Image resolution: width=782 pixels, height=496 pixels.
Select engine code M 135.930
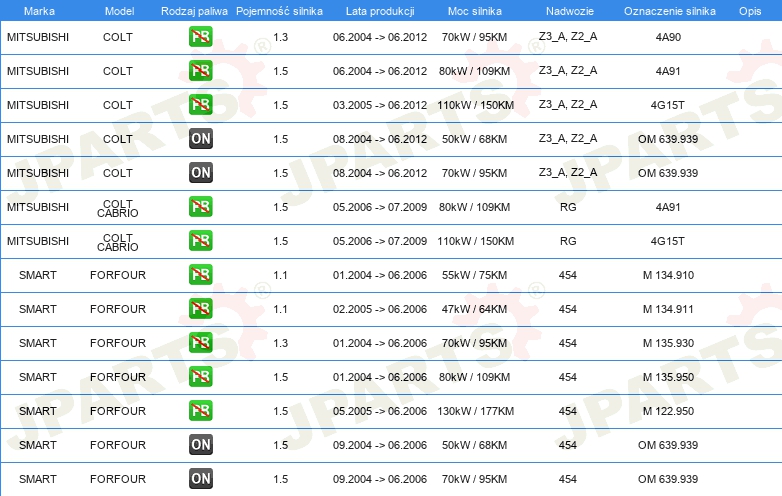pyautogui.click(x=668, y=343)
